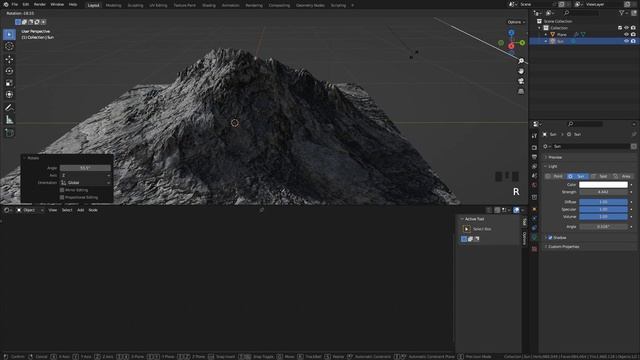Select the Annotate tool
Screen dimensions: 640x360
point(9,108)
